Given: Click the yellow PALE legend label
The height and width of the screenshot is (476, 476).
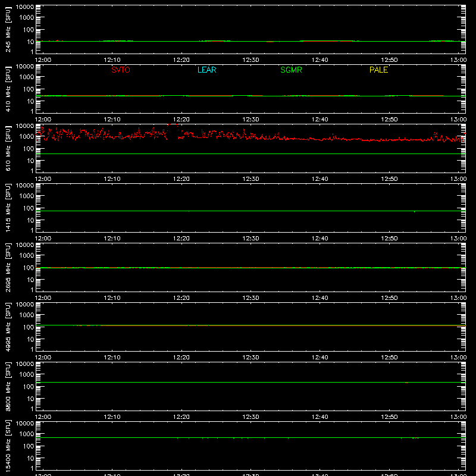Looking at the screenshot, I should (378, 70).
